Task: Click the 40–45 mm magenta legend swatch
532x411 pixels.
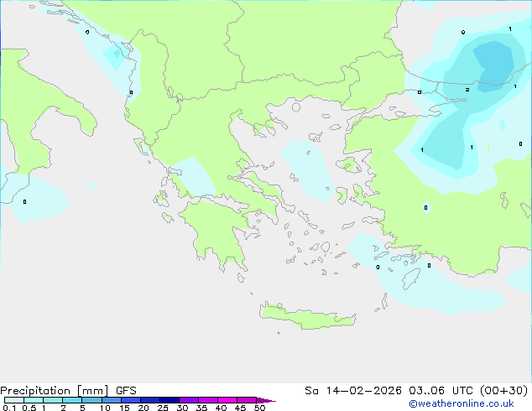Action: coord(227,400)
